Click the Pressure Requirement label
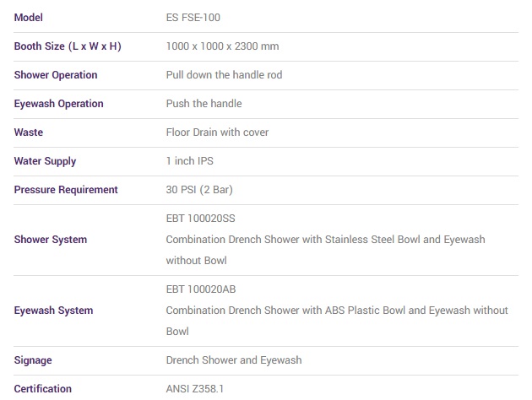 click(66, 190)
